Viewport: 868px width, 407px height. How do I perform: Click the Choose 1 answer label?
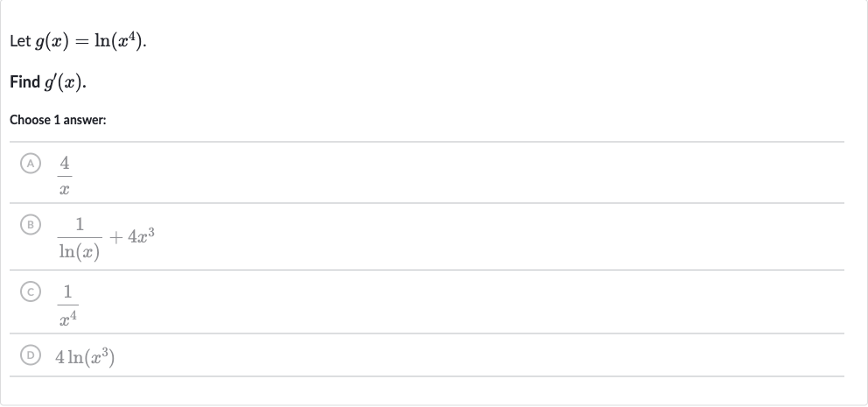58,120
